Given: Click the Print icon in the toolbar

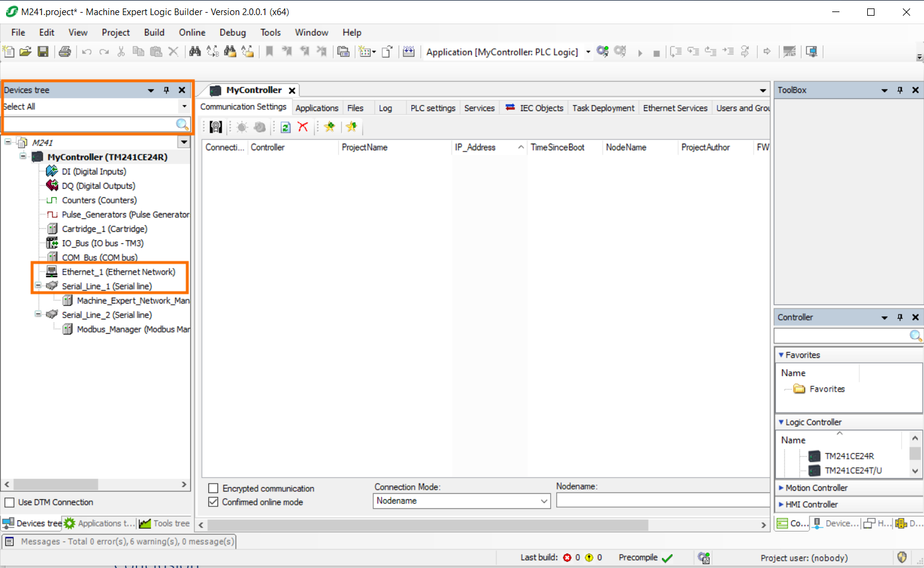Looking at the screenshot, I should tap(65, 52).
